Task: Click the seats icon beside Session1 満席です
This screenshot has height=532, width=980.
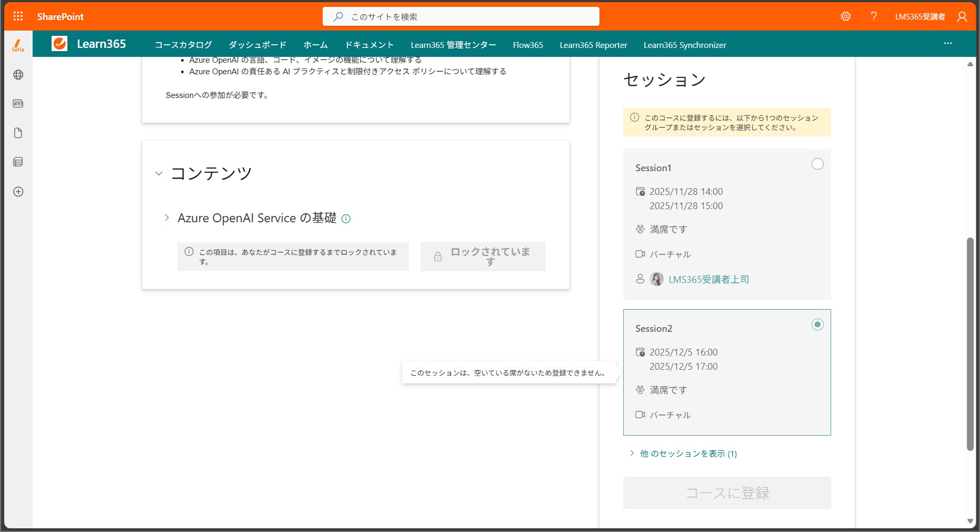Action: (x=640, y=229)
